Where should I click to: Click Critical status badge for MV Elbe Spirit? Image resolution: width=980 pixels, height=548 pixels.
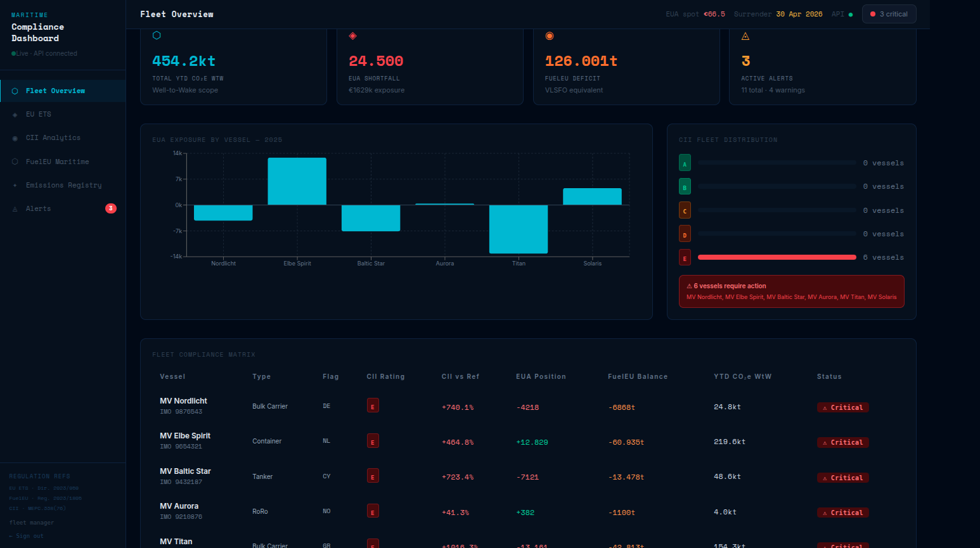[842, 442]
